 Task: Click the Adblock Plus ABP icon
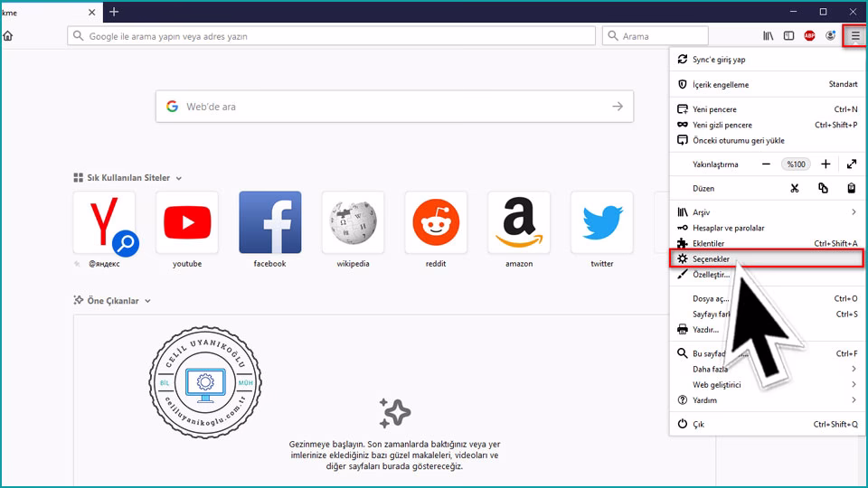[809, 36]
